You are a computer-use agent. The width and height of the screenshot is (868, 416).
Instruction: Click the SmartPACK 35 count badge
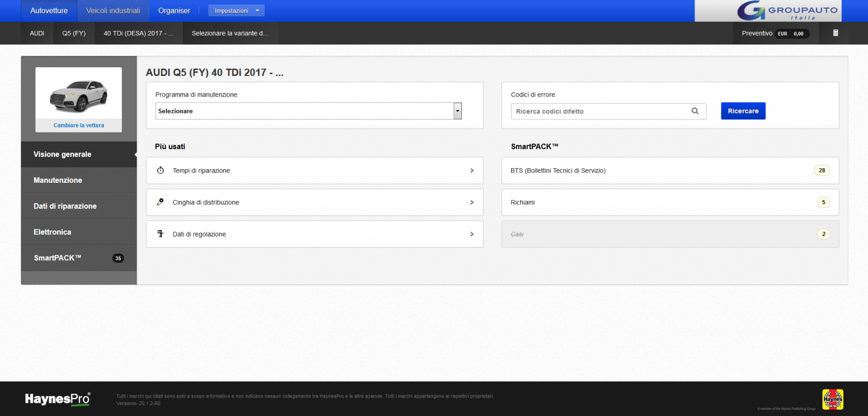pyautogui.click(x=118, y=258)
